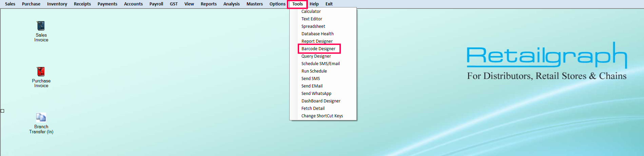Select Database Health menu entry

317,34
